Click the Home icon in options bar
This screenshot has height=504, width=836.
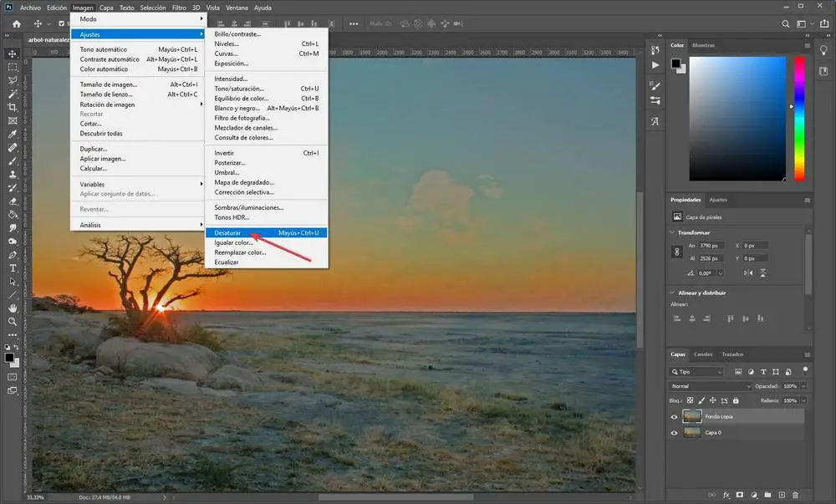tap(16, 23)
